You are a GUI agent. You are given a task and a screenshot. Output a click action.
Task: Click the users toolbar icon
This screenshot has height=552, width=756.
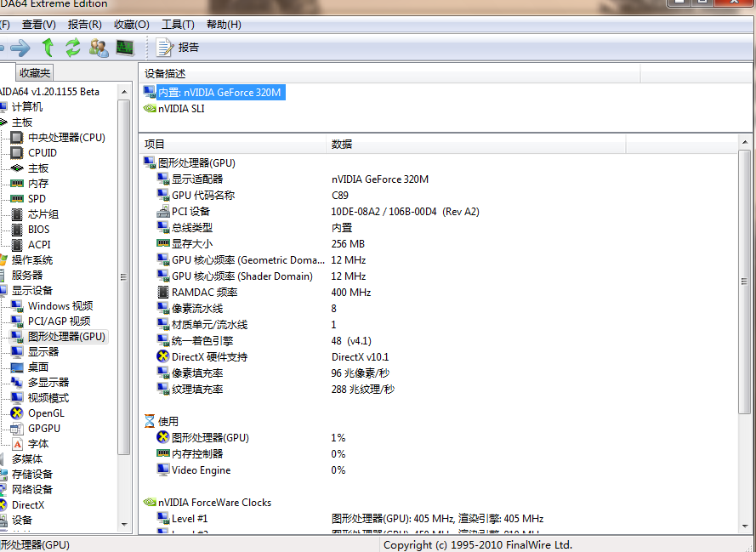99,48
